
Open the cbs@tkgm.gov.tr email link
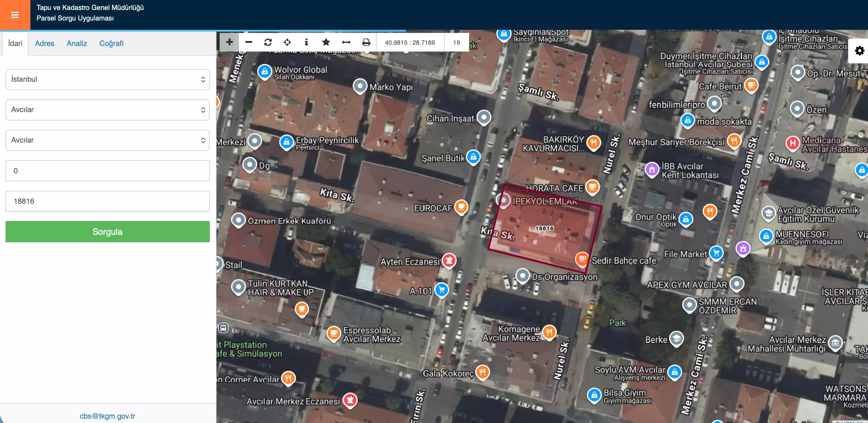(x=107, y=416)
